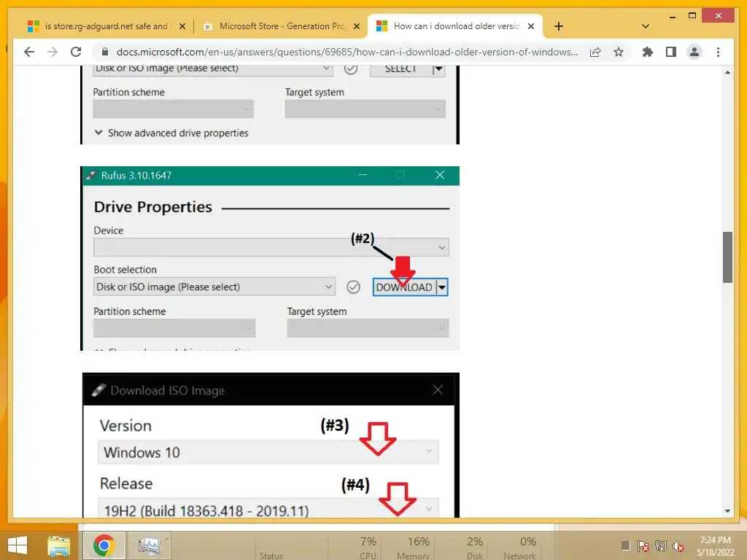
Task: Reload the current page
Action: [76, 52]
